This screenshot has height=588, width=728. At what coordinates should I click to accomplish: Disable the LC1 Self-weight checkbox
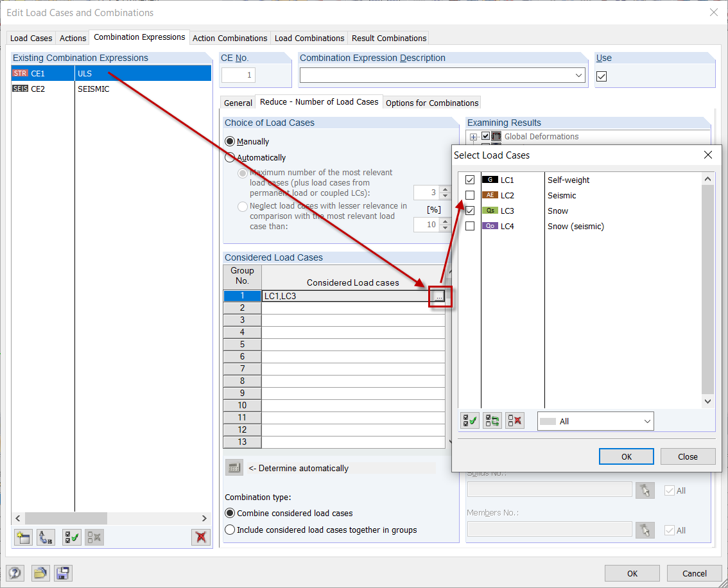coord(471,180)
